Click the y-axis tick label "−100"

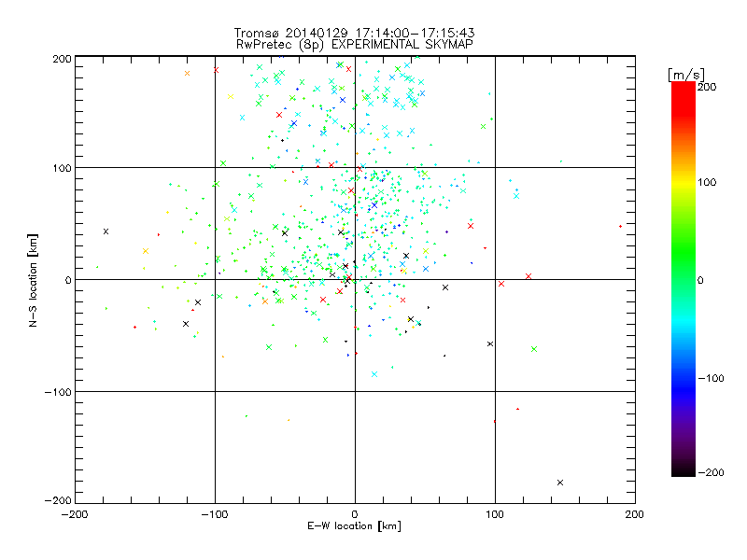pos(58,392)
